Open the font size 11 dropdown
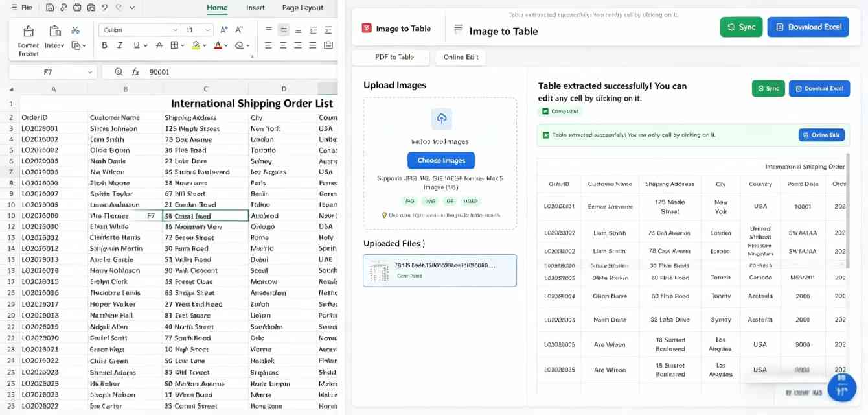 tap(208, 30)
